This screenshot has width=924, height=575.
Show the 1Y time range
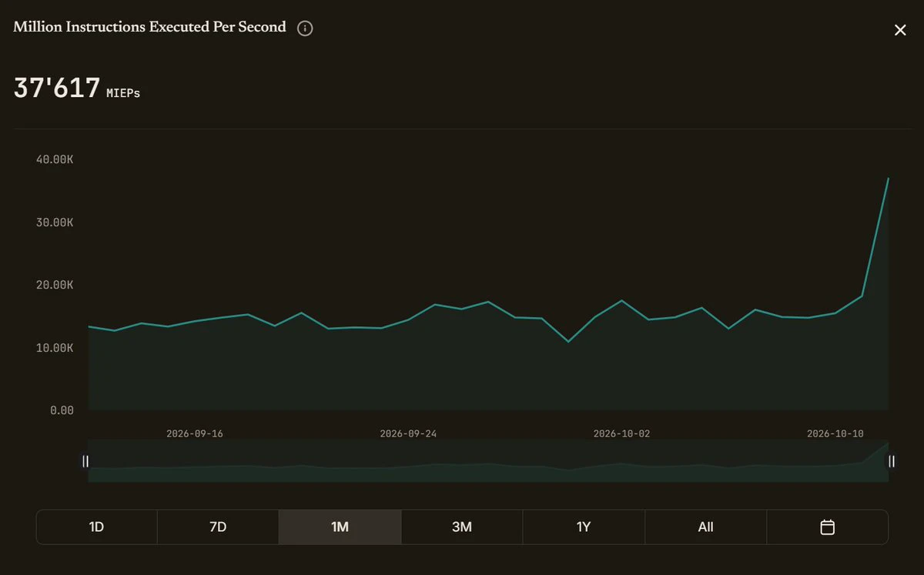(x=584, y=527)
